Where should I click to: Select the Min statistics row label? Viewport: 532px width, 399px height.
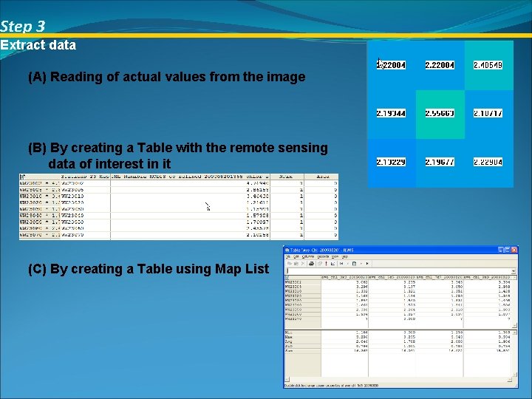point(289,332)
